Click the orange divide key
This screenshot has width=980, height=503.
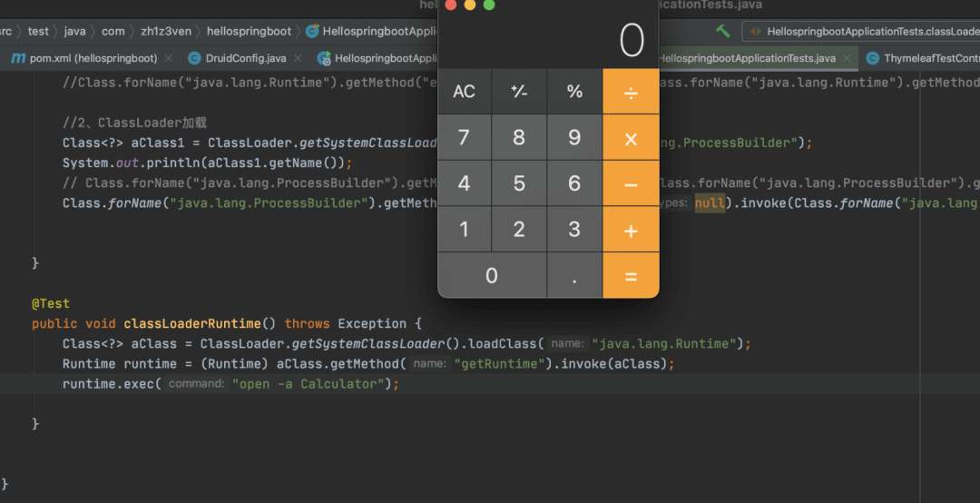[631, 92]
